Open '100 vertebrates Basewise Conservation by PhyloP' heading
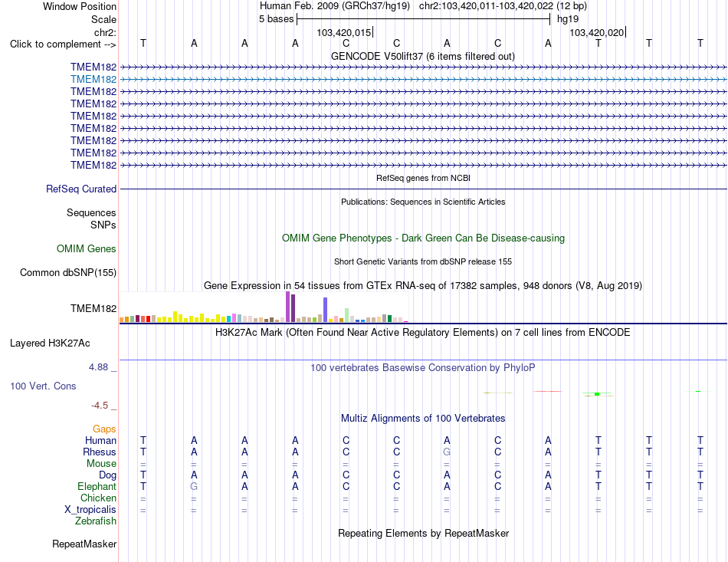The width and height of the screenshot is (728, 562). click(423, 368)
